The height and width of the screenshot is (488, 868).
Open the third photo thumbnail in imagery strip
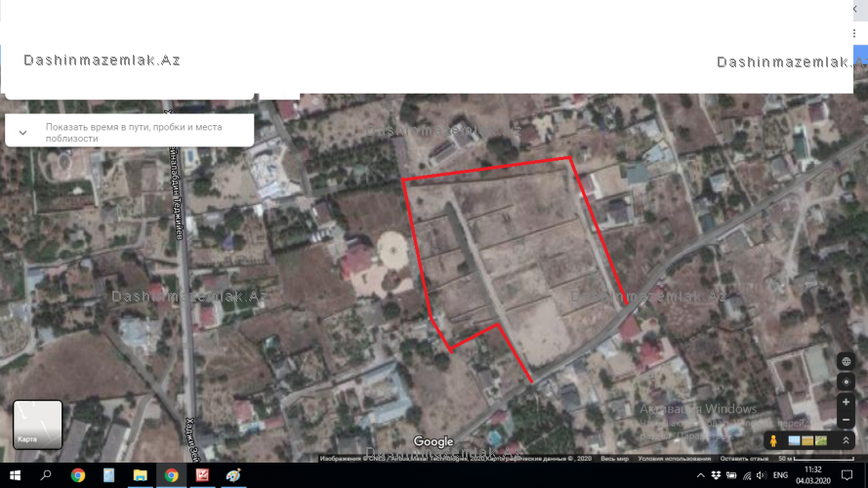[x=820, y=441]
